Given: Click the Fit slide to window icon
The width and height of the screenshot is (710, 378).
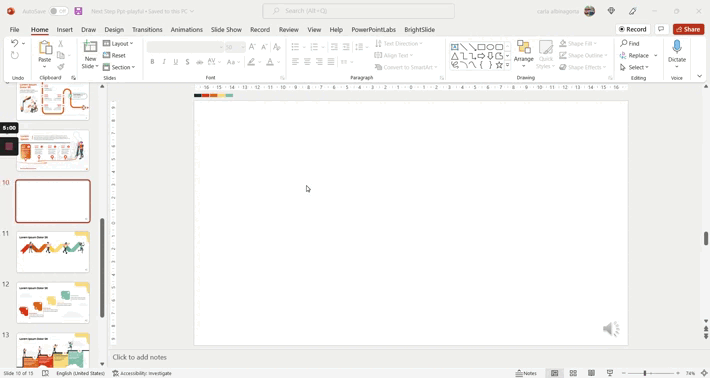Looking at the screenshot, I should click(x=704, y=373).
